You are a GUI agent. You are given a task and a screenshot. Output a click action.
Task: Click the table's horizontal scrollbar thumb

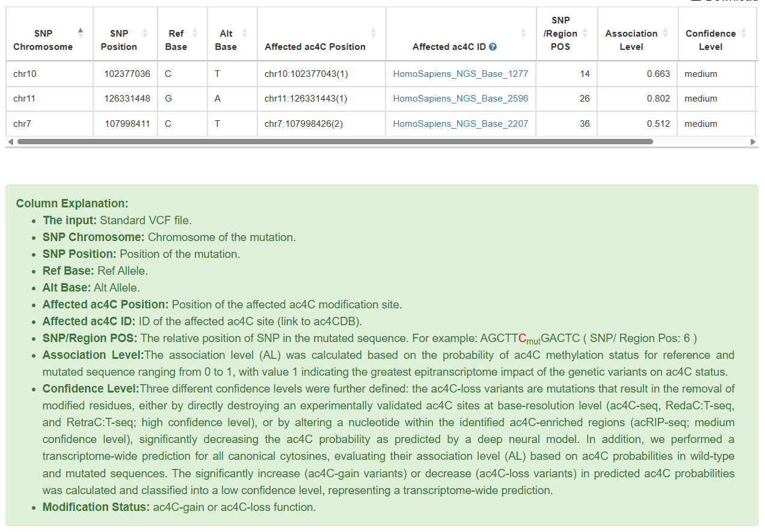334,142
